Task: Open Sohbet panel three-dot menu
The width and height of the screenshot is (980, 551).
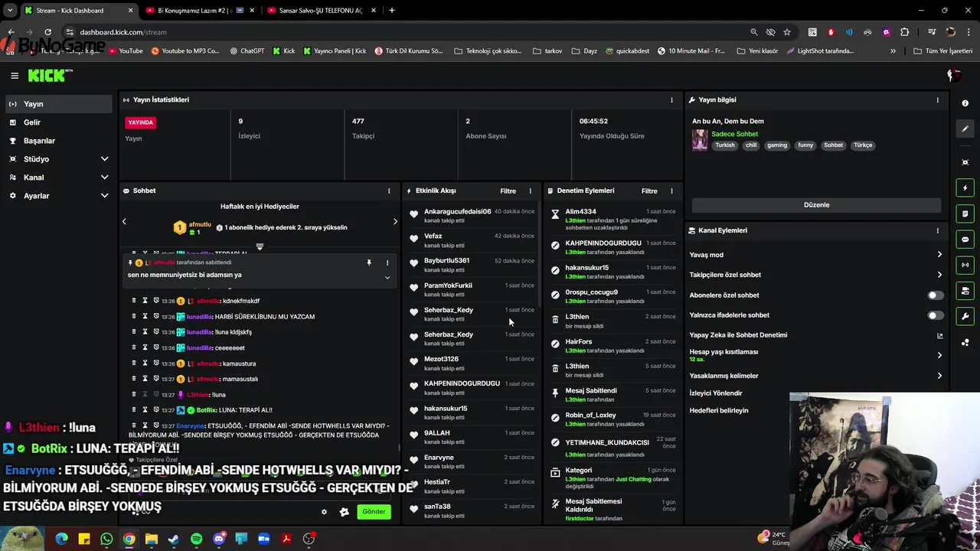Action: (388, 191)
